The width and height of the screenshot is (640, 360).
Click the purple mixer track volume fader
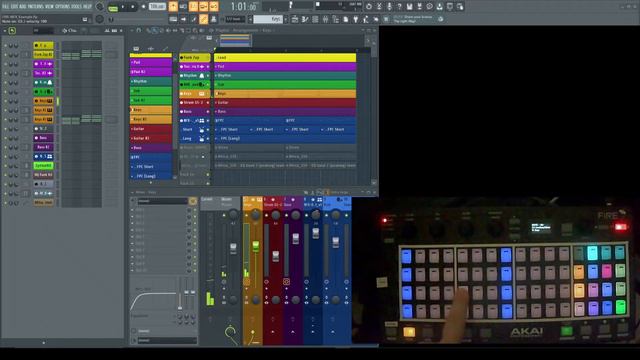coord(296,238)
